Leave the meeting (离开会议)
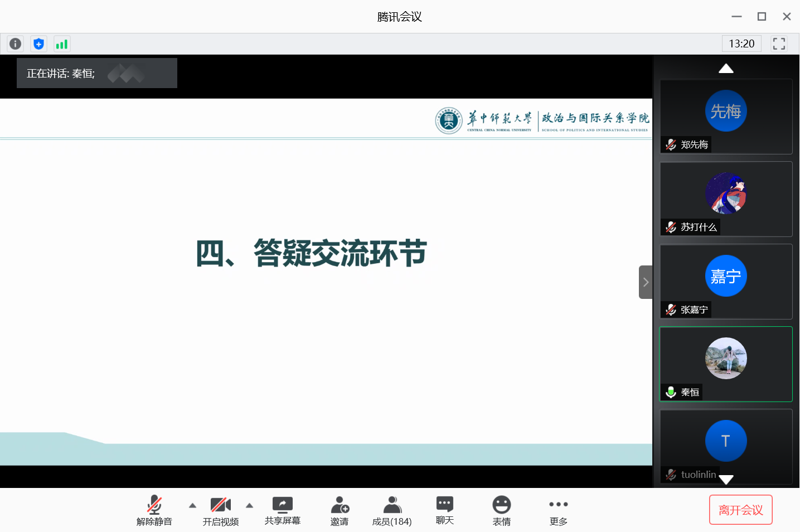The width and height of the screenshot is (800, 532). (x=740, y=510)
